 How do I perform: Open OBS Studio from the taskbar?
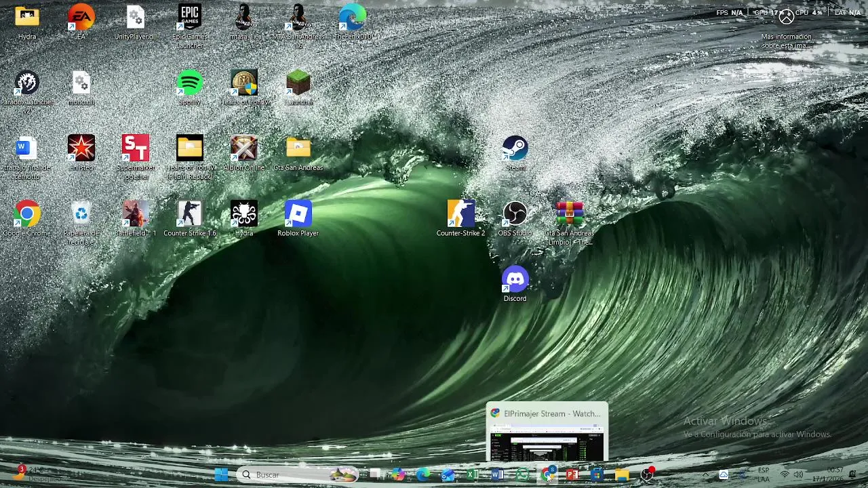[x=647, y=474]
